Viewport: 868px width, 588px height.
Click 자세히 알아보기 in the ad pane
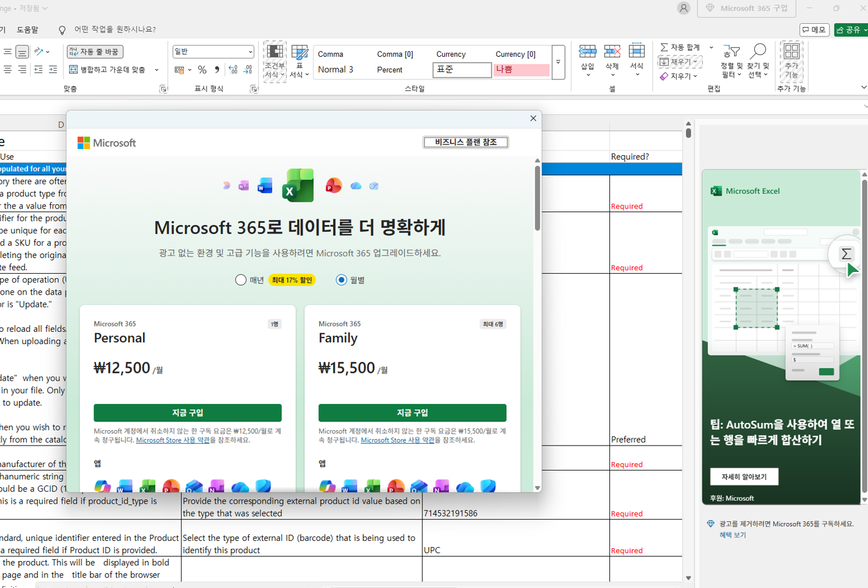744,477
